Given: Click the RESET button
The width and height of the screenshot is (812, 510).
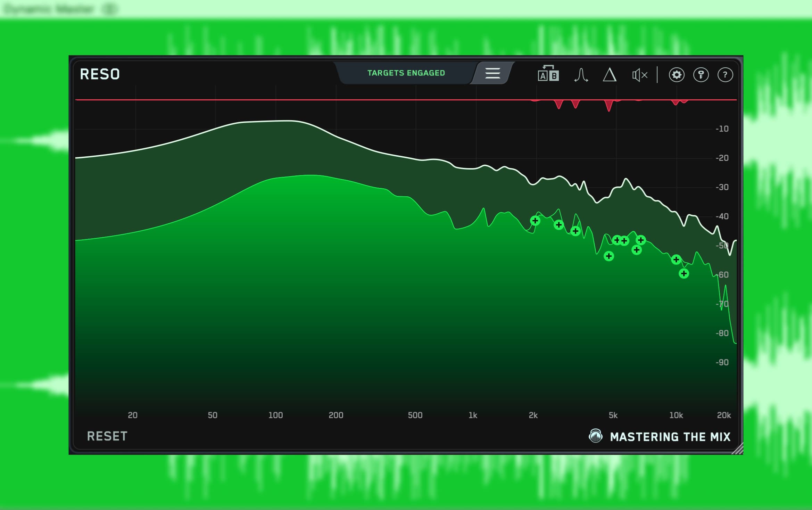Looking at the screenshot, I should tap(107, 436).
